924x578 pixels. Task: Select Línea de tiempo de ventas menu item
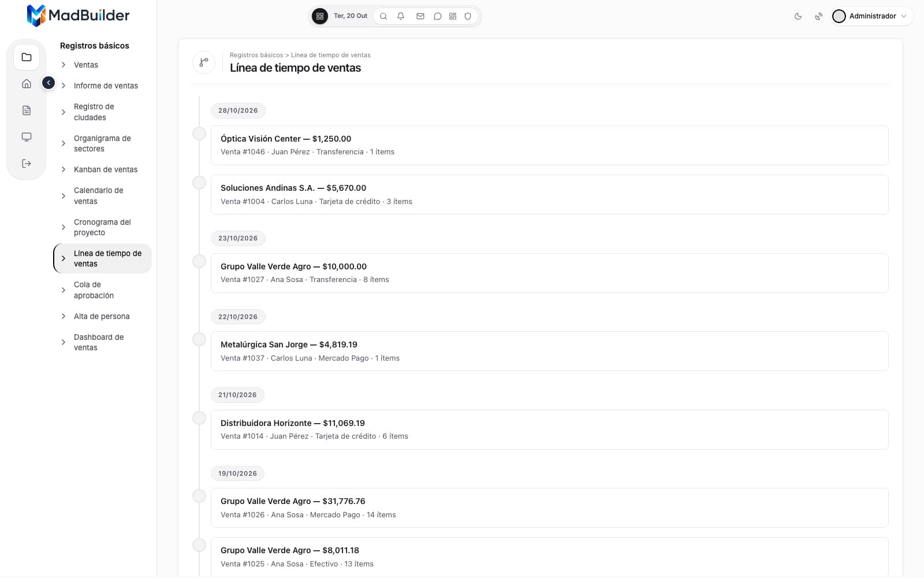102,258
